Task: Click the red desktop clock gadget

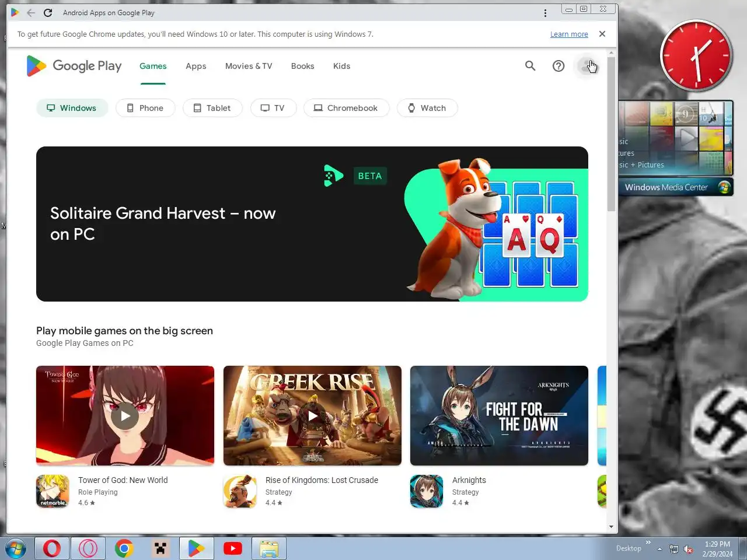Action: point(696,56)
